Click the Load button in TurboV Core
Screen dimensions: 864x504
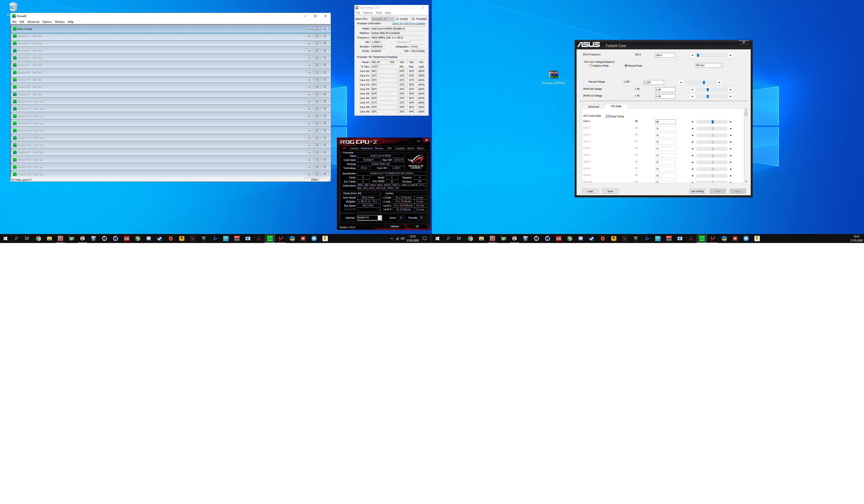click(590, 191)
